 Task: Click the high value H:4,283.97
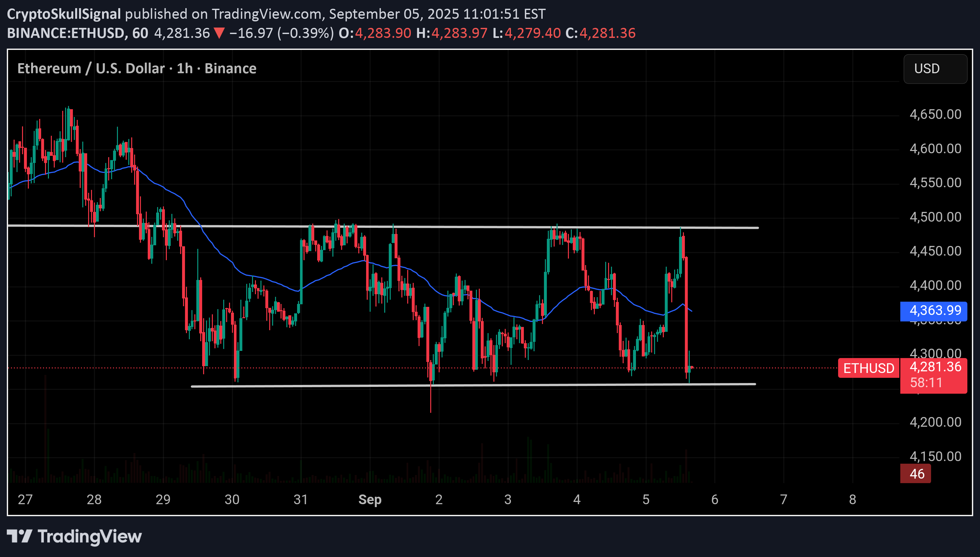pyautogui.click(x=452, y=33)
